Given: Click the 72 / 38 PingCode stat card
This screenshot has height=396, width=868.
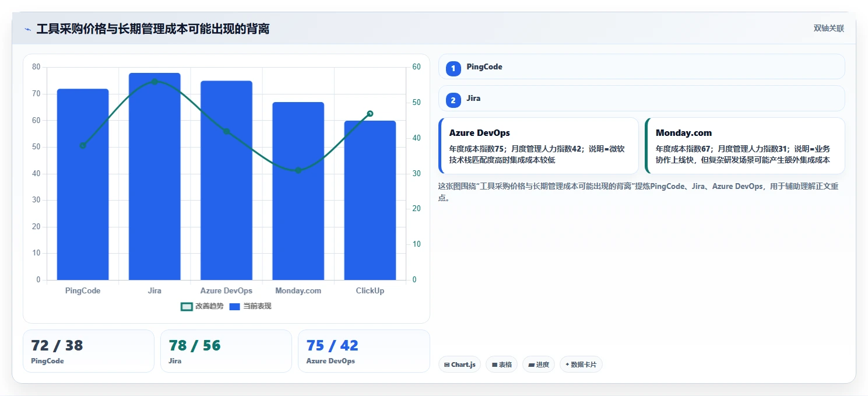Looking at the screenshot, I should 88,351.
